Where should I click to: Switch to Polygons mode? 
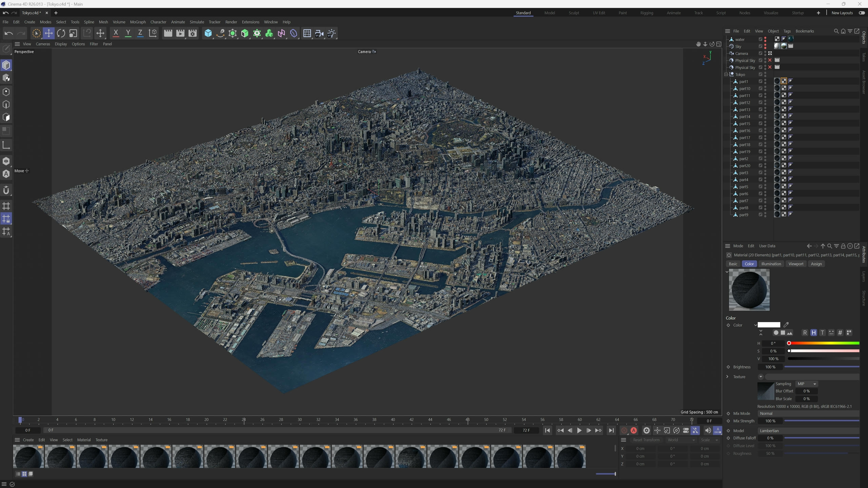point(6,117)
